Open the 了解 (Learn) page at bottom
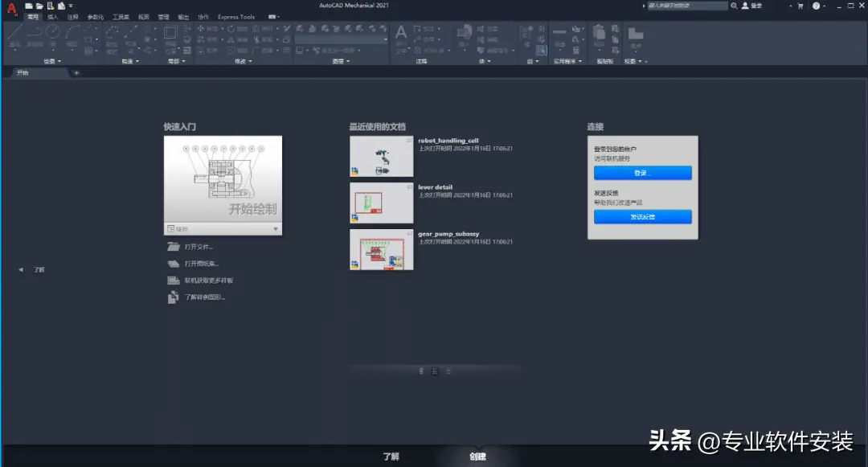 click(391, 457)
